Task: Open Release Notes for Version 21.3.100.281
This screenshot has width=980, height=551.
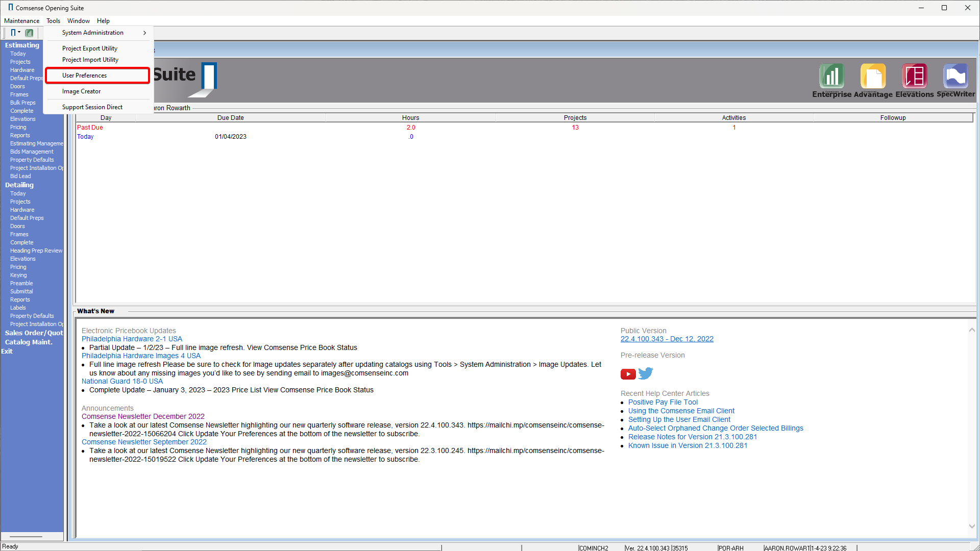Action: click(x=693, y=437)
